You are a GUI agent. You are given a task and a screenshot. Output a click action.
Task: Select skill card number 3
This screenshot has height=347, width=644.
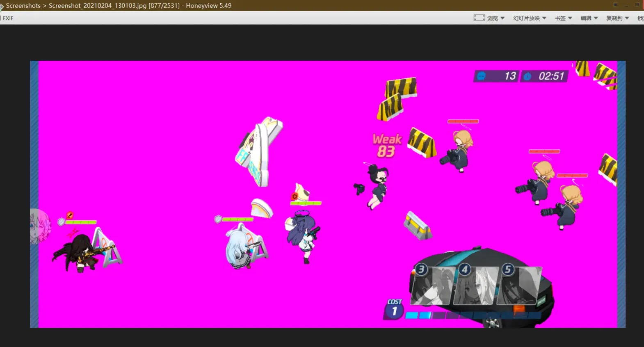click(x=433, y=285)
